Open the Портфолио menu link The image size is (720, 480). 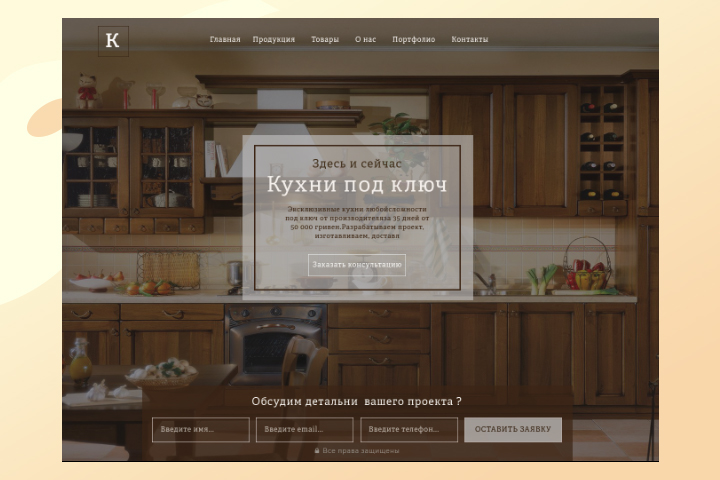tap(414, 40)
